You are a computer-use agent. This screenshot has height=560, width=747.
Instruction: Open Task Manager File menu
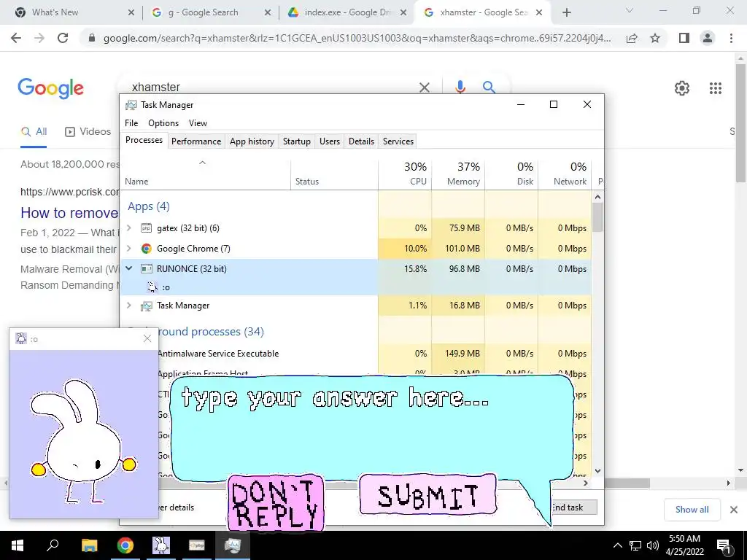click(x=131, y=122)
